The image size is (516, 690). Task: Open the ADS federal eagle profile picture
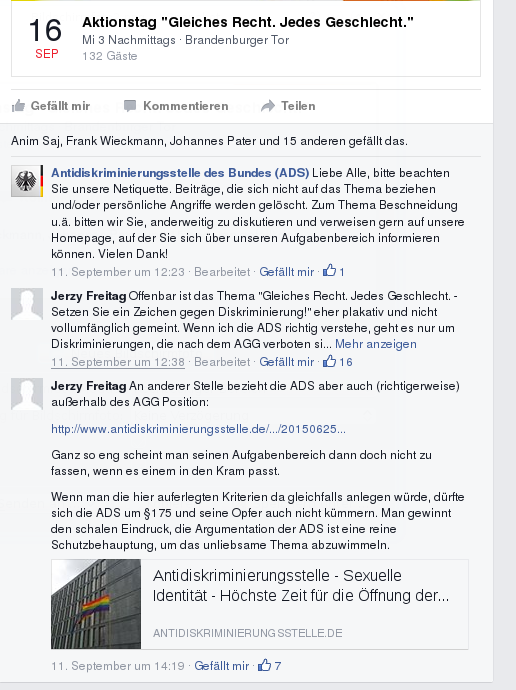coord(27,181)
